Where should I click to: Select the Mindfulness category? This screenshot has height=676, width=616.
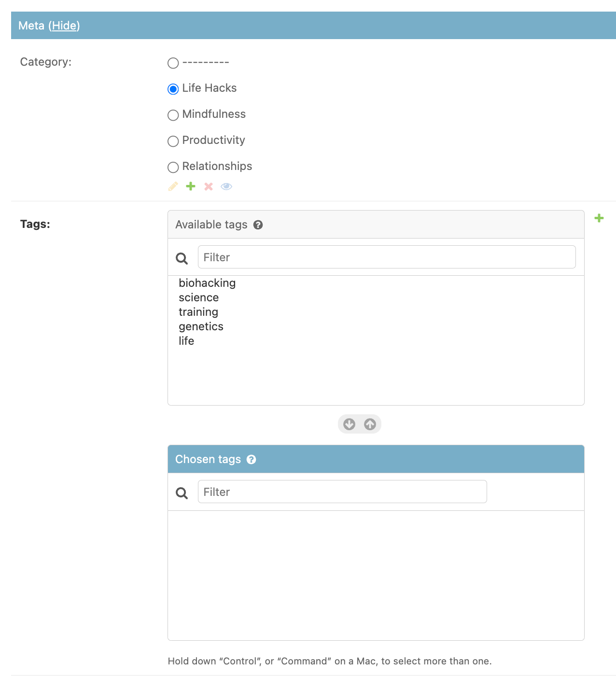click(x=173, y=115)
